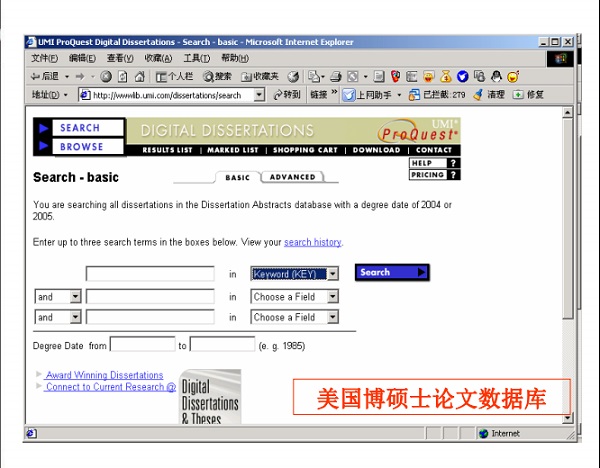Open the 修复 repair tool
Screen dimensions: 600x468
click(x=528, y=95)
